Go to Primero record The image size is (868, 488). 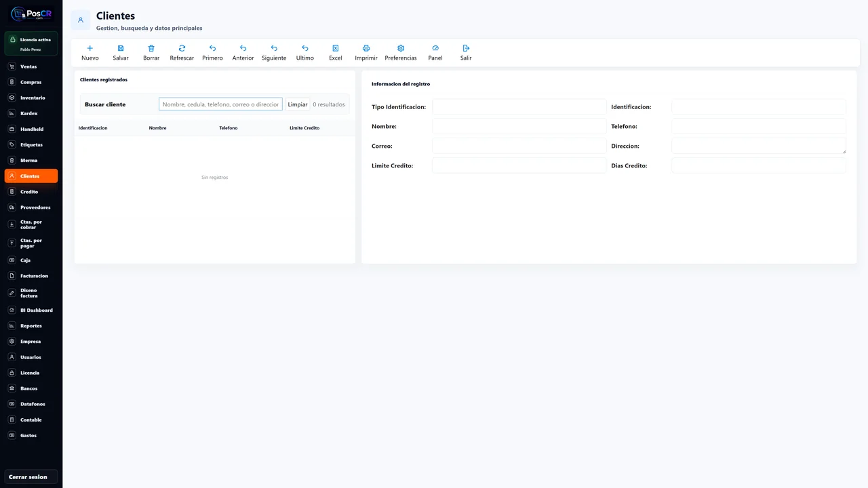point(212,53)
